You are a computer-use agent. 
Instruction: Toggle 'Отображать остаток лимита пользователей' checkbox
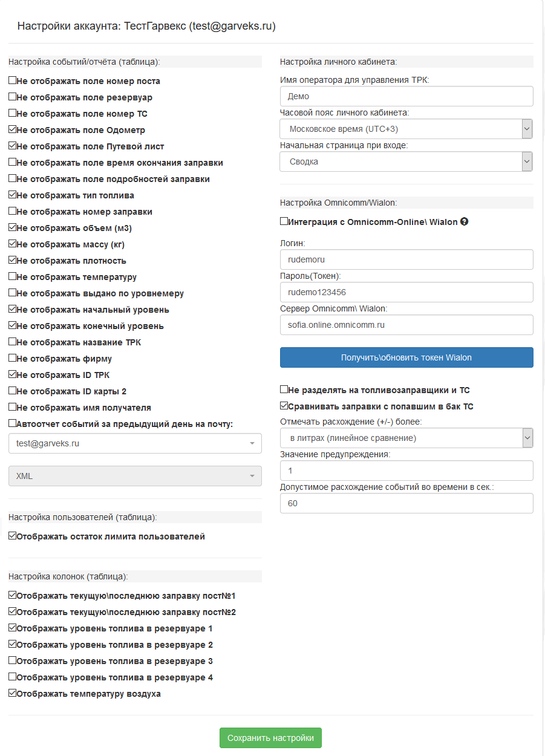click(x=13, y=536)
